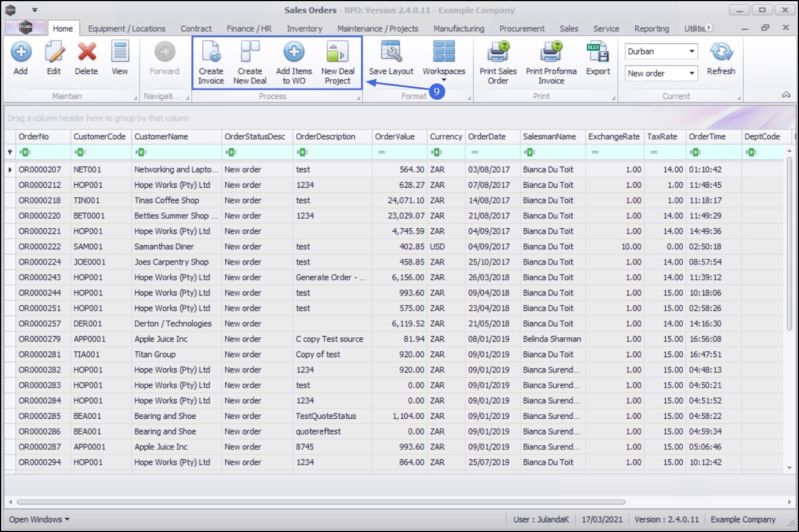Open the Equipment / Locations tab
The height and width of the screenshot is (532, 799).
point(127,29)
